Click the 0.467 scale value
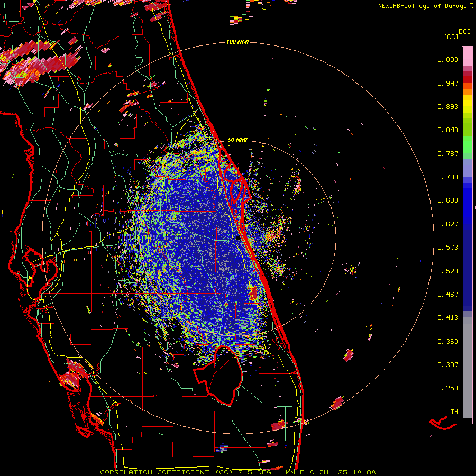Viewport: 476px width, 476px height. [448, 295]
